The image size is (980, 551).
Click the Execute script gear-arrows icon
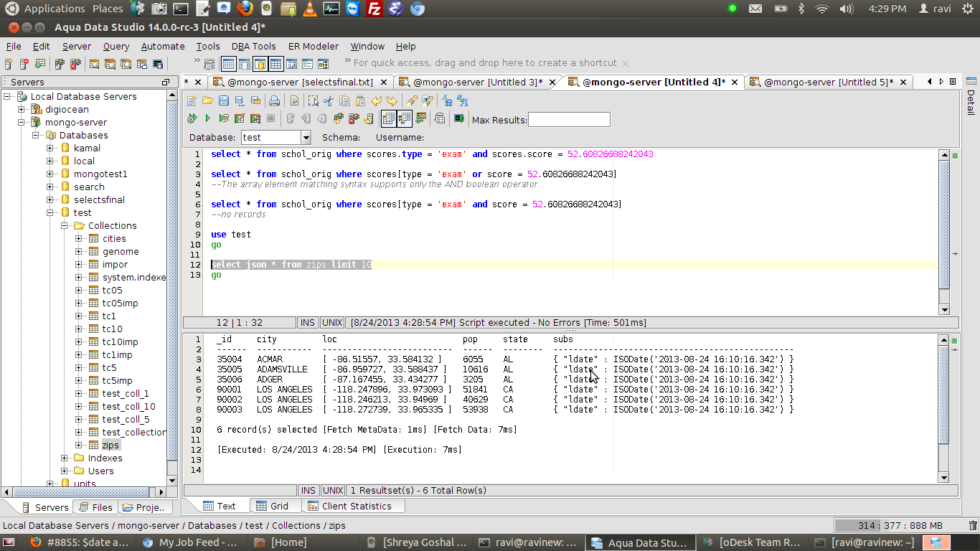(x=192, y=118)
